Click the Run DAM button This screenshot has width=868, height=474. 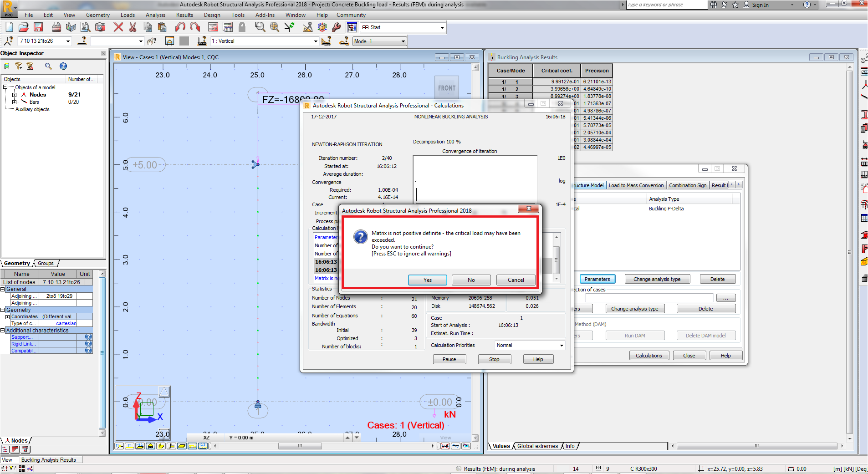pos(635,335)
